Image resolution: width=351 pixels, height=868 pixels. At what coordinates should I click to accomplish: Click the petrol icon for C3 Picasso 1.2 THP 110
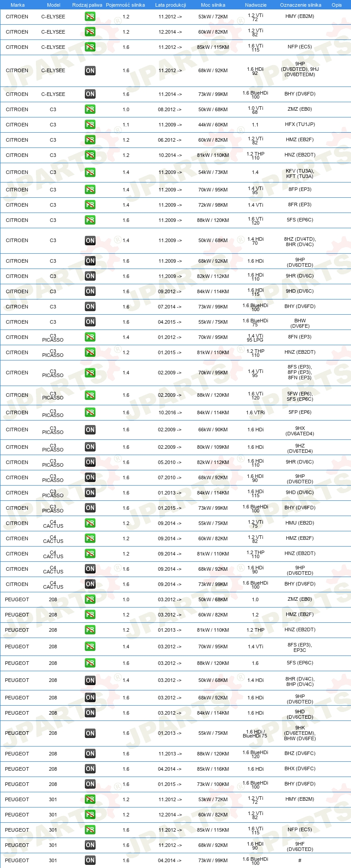point(90,352)
